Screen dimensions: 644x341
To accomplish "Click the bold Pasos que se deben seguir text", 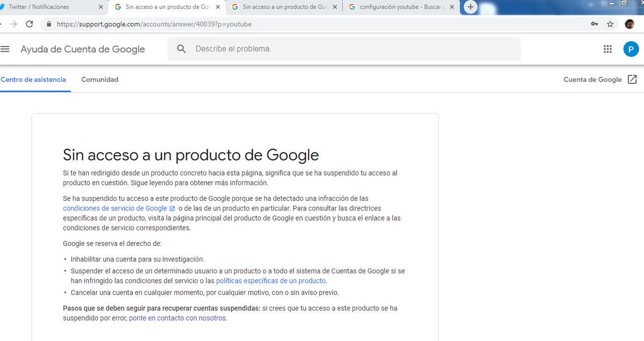I will [x=162, y=308].
